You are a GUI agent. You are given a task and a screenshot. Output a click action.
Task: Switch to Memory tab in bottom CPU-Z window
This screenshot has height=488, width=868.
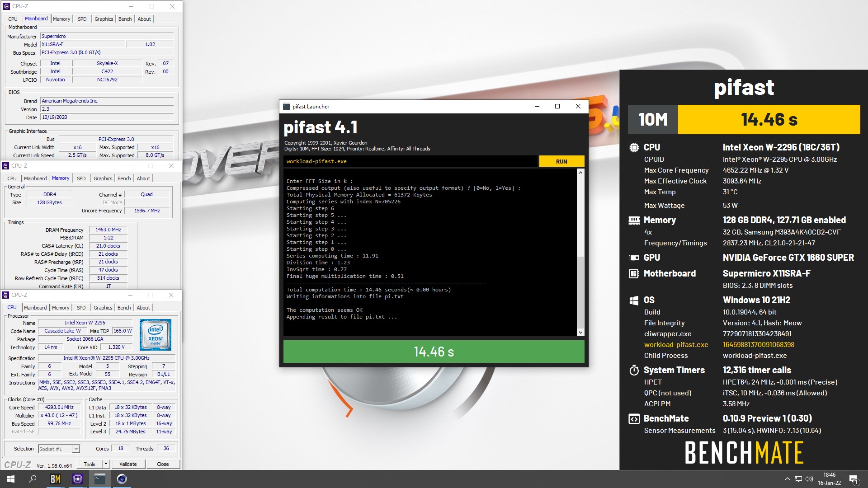(61, 308)
